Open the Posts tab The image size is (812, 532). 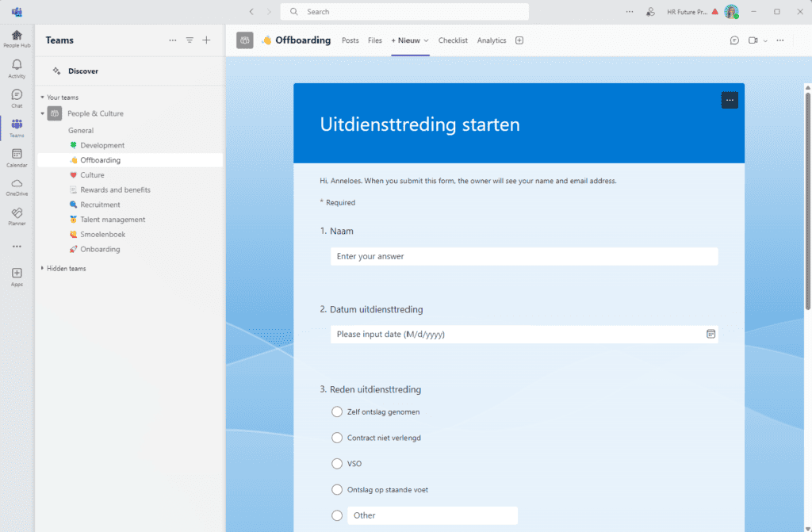[350, 40]
